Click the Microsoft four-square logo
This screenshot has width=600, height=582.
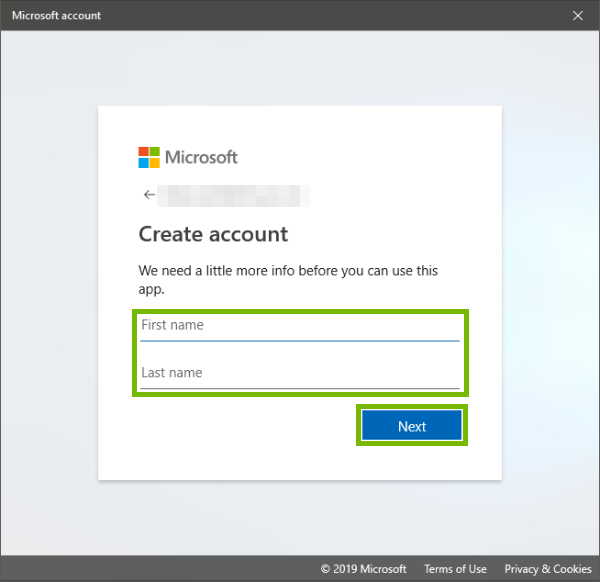click(149, 157)
